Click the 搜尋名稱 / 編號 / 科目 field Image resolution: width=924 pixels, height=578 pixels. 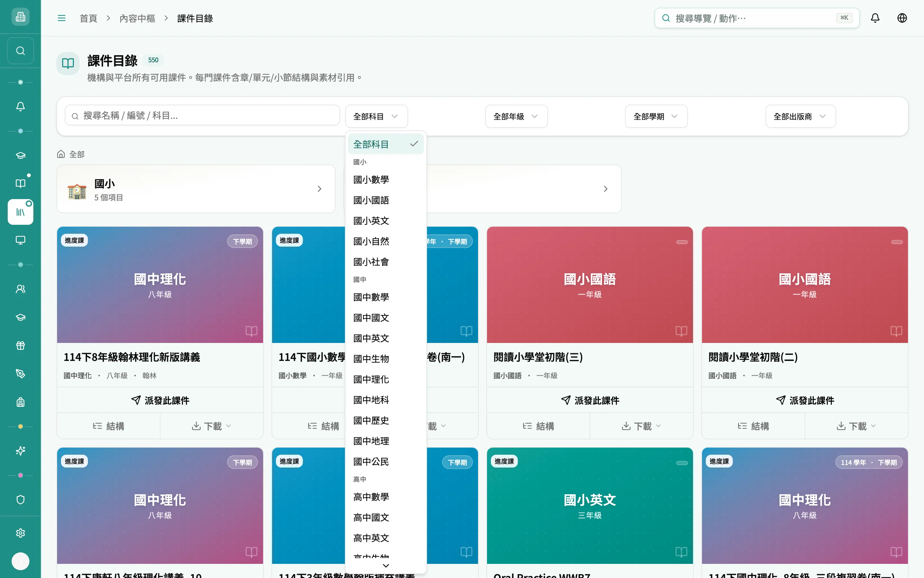pyautogui.click(x=202, y=116)
